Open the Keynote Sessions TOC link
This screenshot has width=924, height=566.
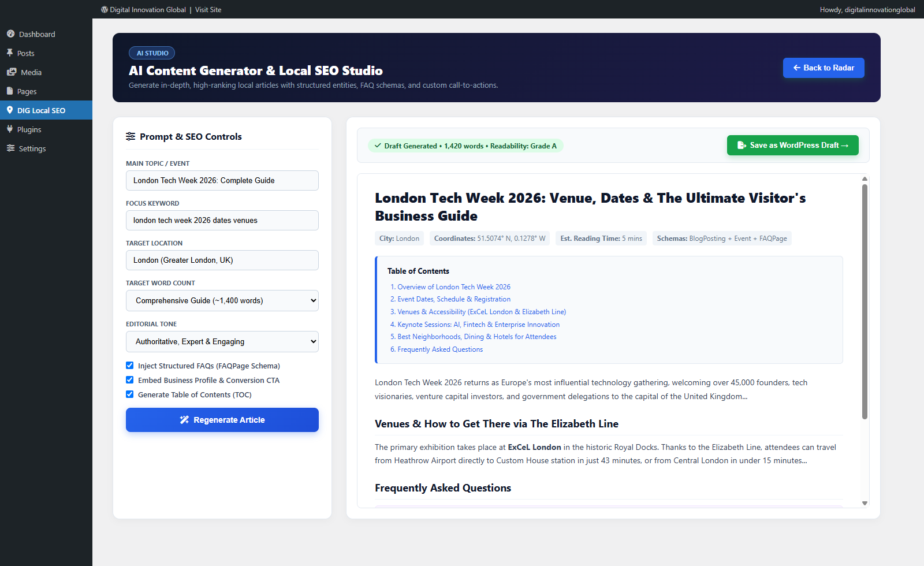pos(478,325)
